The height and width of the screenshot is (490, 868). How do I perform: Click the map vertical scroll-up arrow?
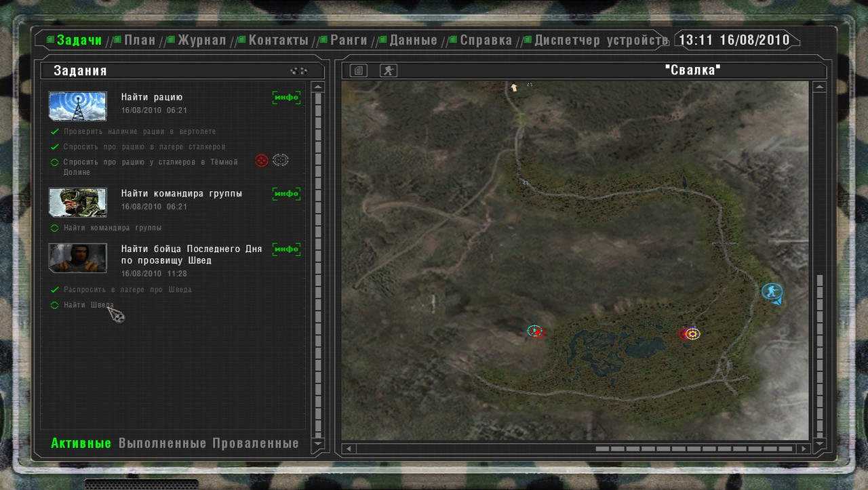point(820,87)
